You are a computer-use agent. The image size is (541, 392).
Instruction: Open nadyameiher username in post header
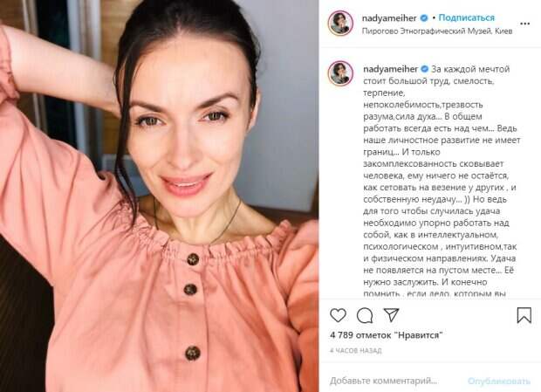(389, 18)
